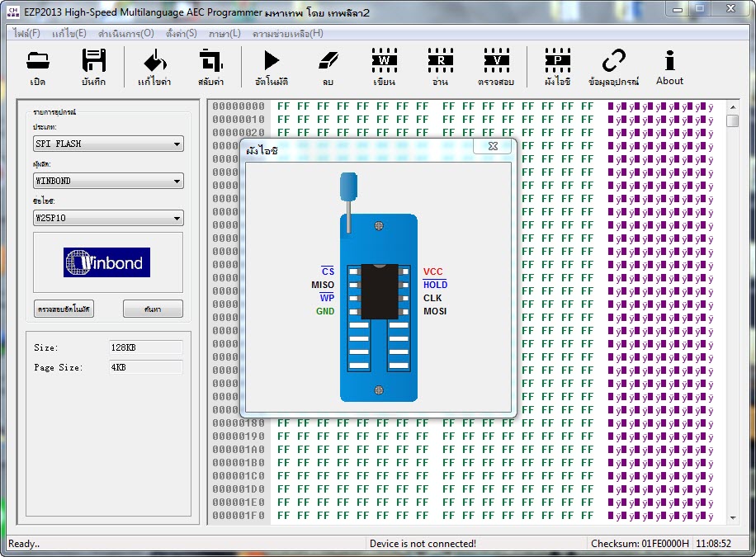Erase the chip using the ลบ icon

[326, 66]
